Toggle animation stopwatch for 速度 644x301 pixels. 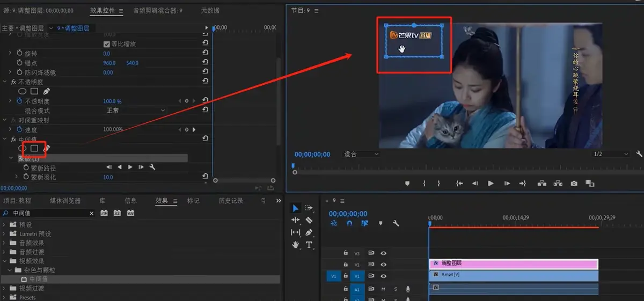pos(20,130)
